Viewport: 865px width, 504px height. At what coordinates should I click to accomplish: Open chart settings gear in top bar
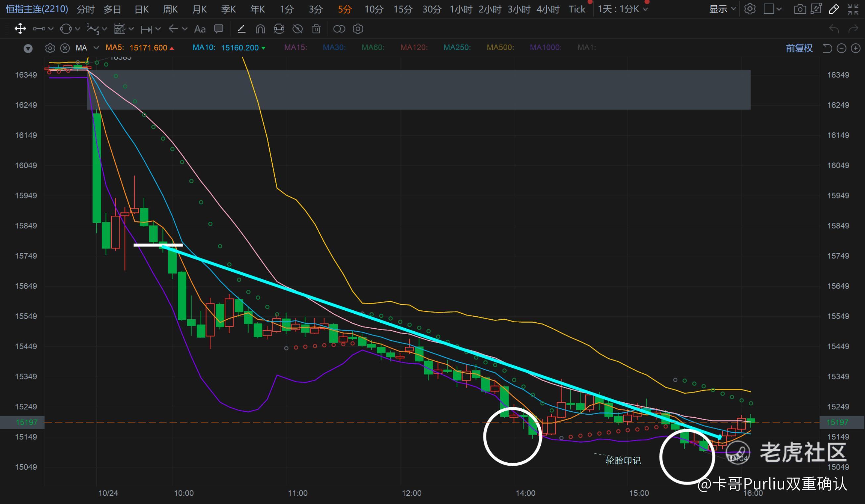(x=750, y=9)
